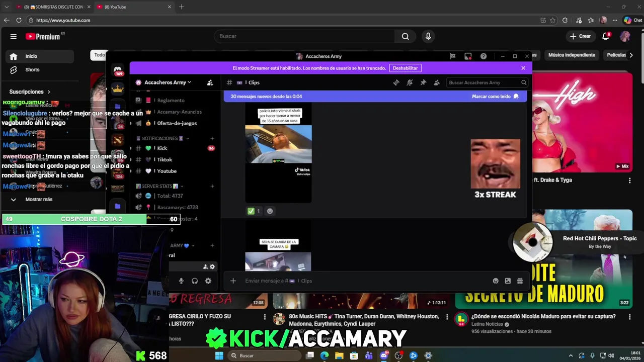Toggle the green checkmark reaction
The width and height of the screenshot is (644, 362).
point(254,211)
